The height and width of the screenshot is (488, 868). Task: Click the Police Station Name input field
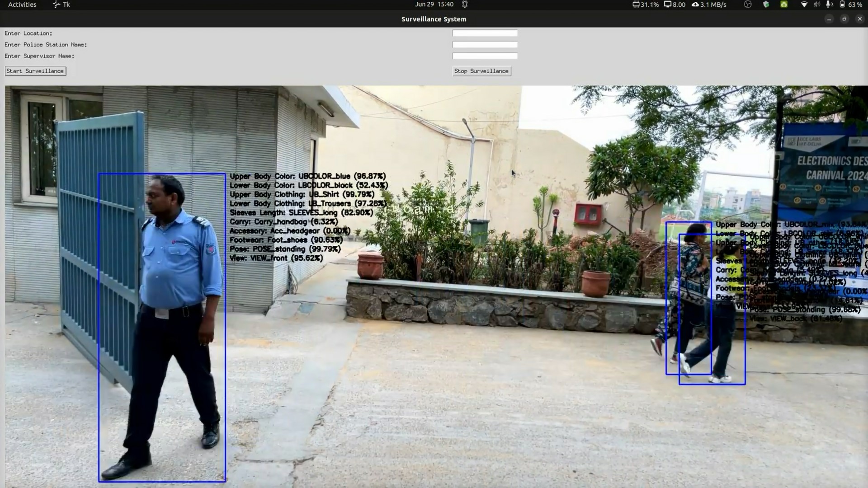(485, 44)
